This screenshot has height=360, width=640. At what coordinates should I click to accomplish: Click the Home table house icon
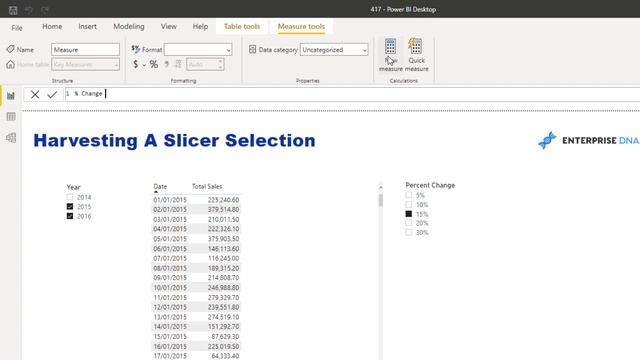coord(11,64)
